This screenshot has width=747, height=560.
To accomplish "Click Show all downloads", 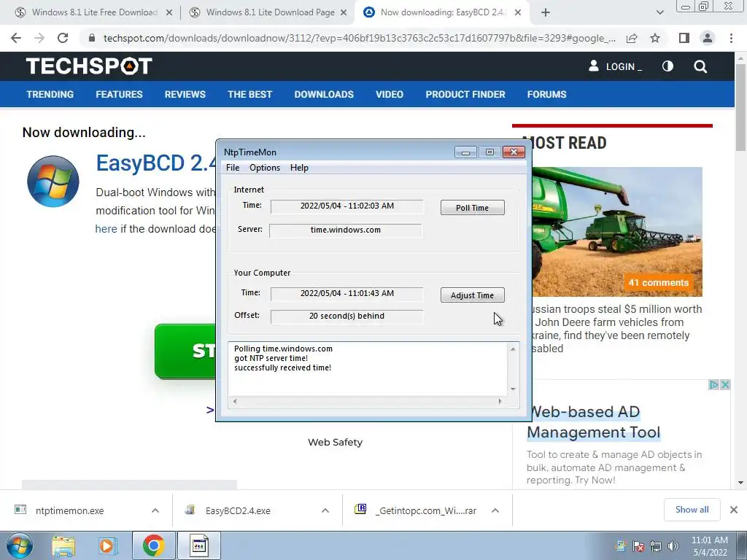I will tap(692, 510).
